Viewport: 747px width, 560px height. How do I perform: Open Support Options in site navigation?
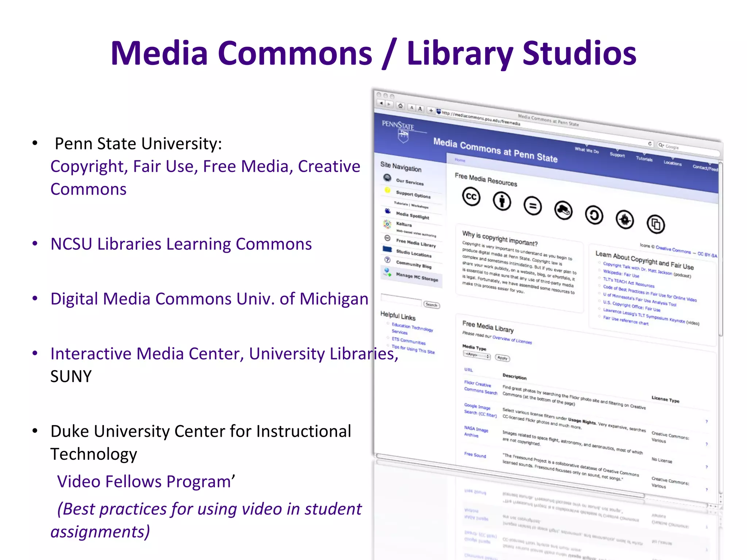pyautogui.click(x=413, y=194)
